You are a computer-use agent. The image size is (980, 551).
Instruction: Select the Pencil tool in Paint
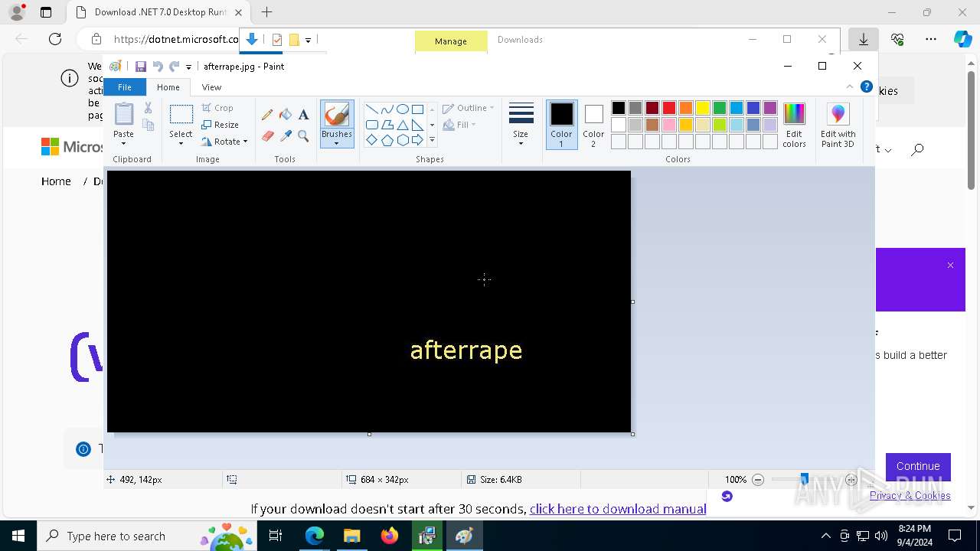267,115
